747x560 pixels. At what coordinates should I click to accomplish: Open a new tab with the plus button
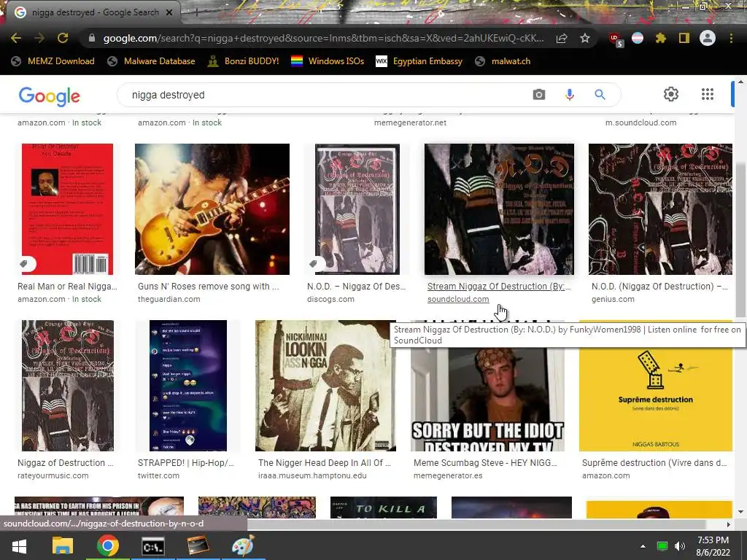point(196,12)
